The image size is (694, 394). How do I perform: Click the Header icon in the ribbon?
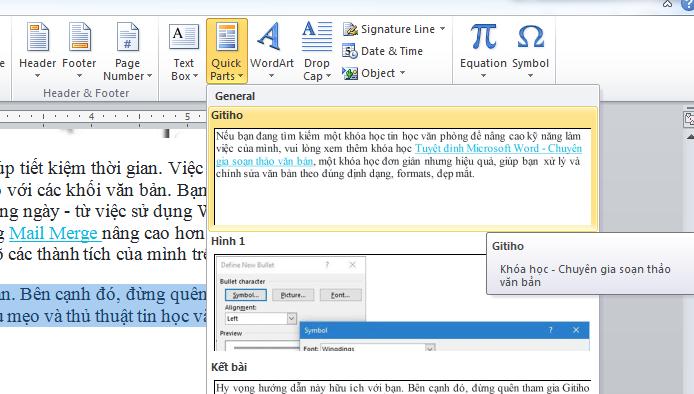coord(38,37)
